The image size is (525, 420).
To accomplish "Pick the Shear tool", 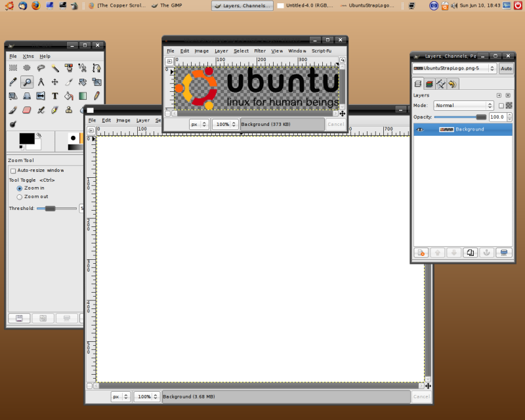I will coord(13,96).
